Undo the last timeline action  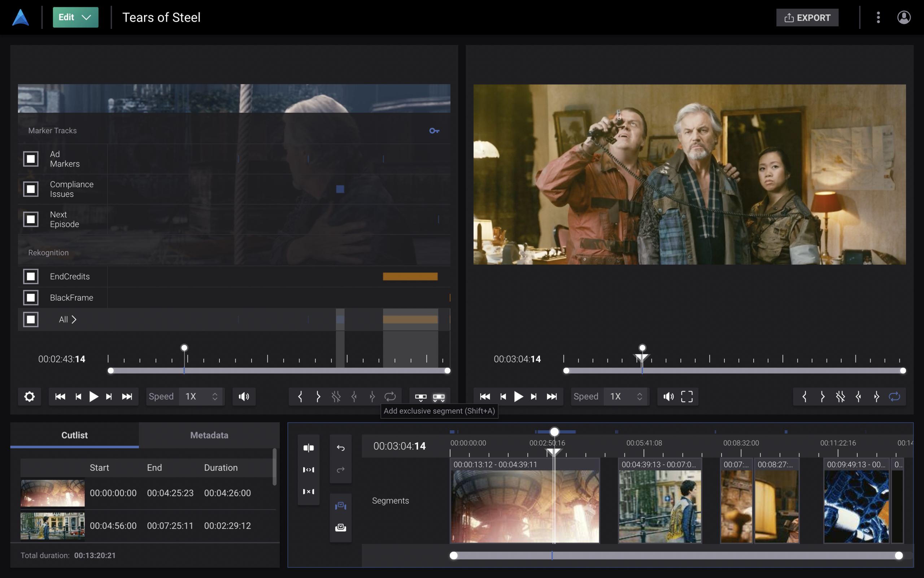point(341,448)
